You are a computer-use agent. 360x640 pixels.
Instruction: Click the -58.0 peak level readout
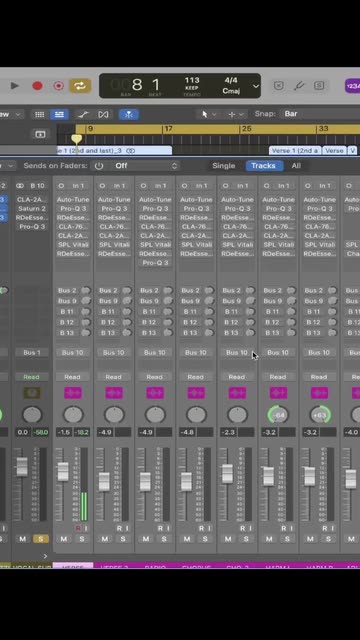coord(41,432)
